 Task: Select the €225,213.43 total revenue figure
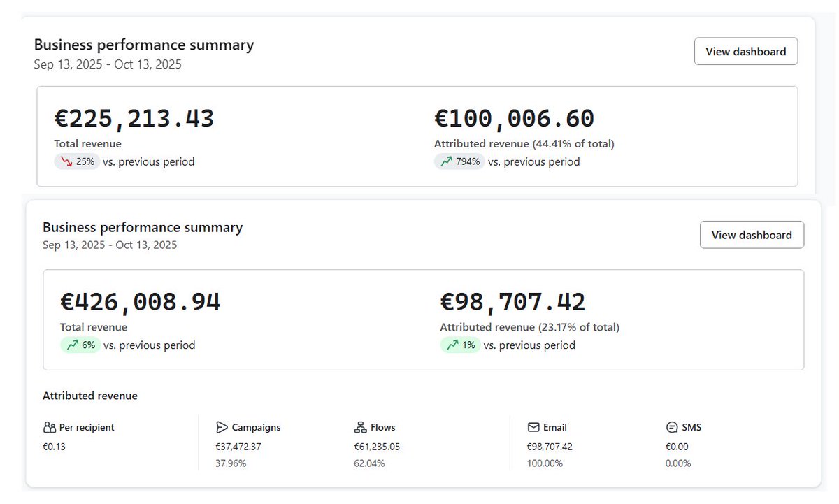(x=134, y=119)
